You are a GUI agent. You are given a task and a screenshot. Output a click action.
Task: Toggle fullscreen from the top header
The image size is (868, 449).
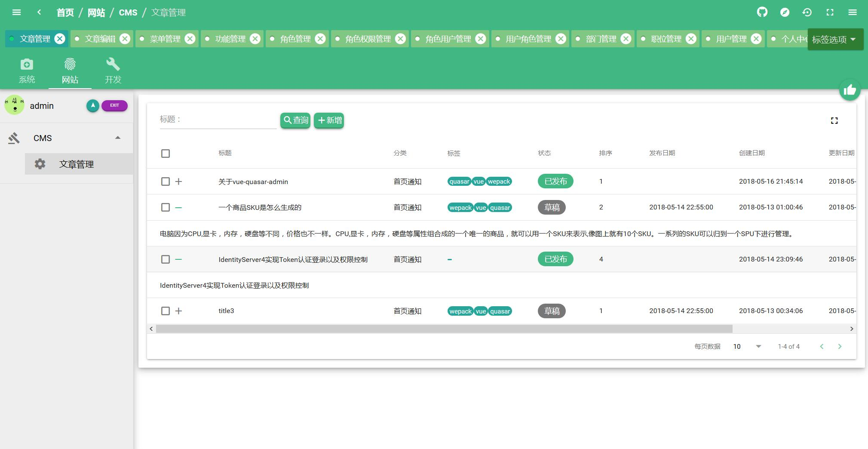(830, 12)
